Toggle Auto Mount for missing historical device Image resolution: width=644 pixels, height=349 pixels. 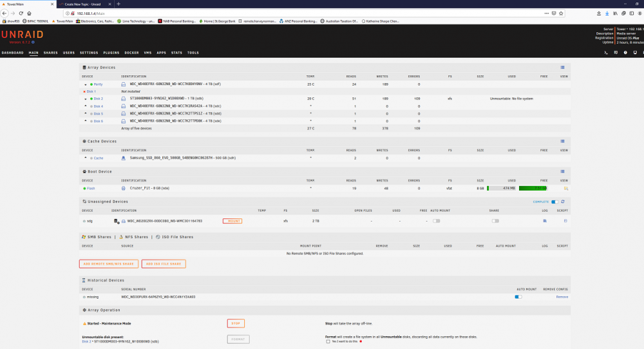coord(518,297)
